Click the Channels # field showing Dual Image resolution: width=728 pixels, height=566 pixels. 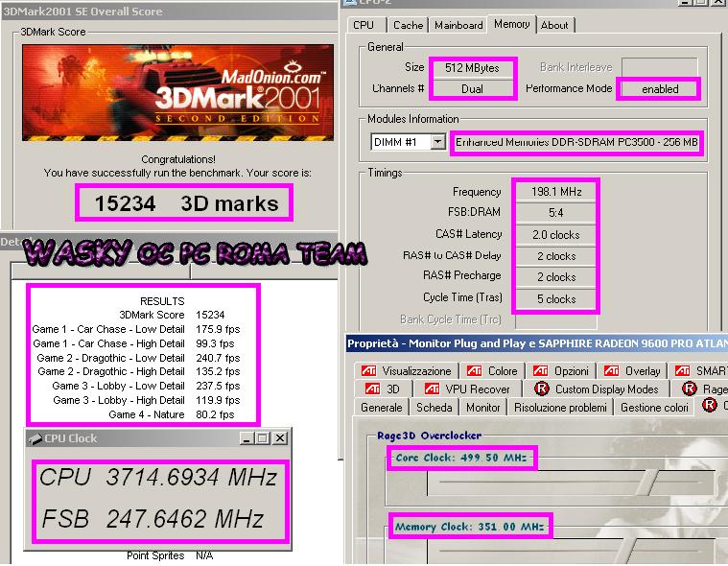(472, 88)
